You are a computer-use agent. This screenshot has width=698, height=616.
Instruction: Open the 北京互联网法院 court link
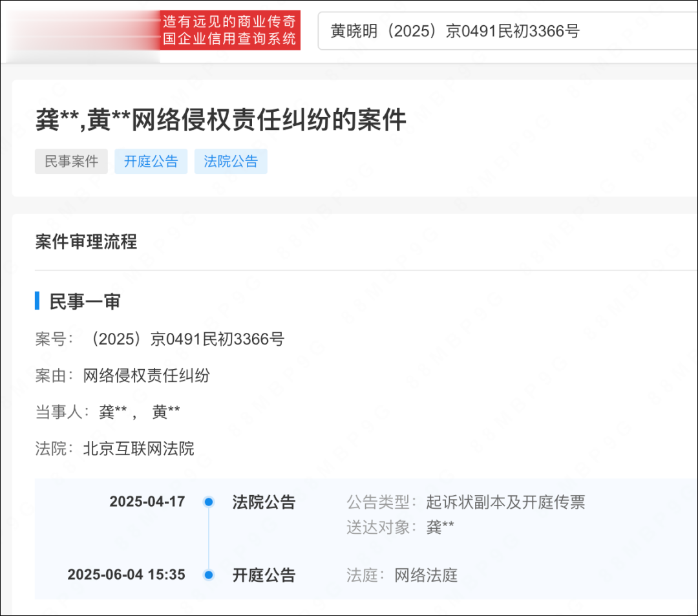(139, 448)
